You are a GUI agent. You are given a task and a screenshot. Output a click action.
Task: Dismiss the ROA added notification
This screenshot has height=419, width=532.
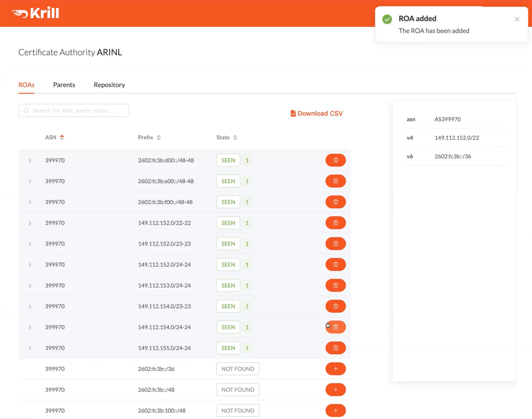click(x=517, y=19)
